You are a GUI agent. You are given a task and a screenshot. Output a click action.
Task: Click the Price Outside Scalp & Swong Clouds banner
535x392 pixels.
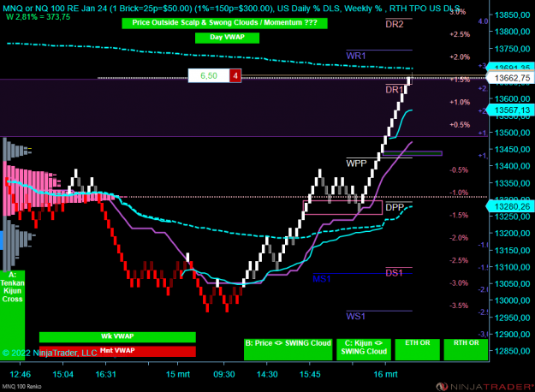pyautogui.click(x=224, y=23)
